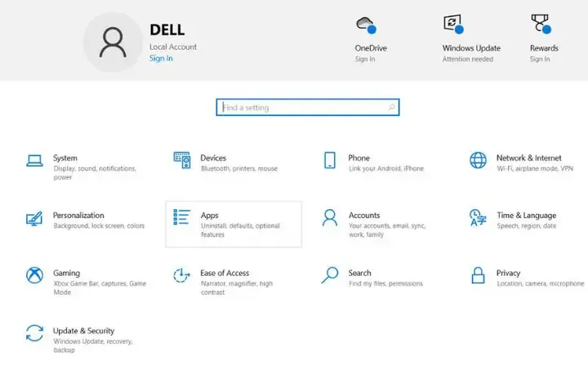The height and width of the screenshot is (392, 588).
Task: Open Windows Update attention needed tile
Action: [471, 47]
